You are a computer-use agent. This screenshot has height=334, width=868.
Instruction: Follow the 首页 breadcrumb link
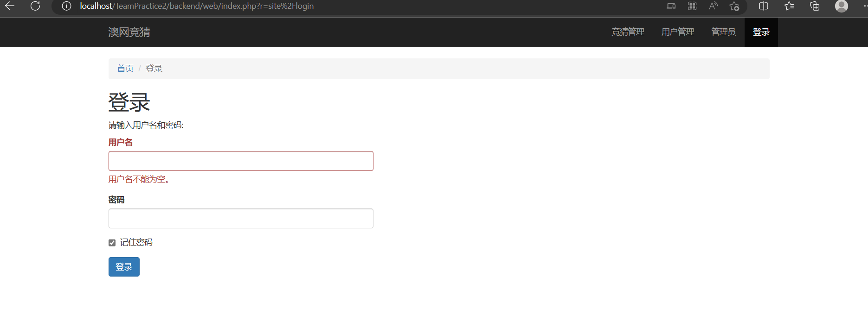coord(125,69)
